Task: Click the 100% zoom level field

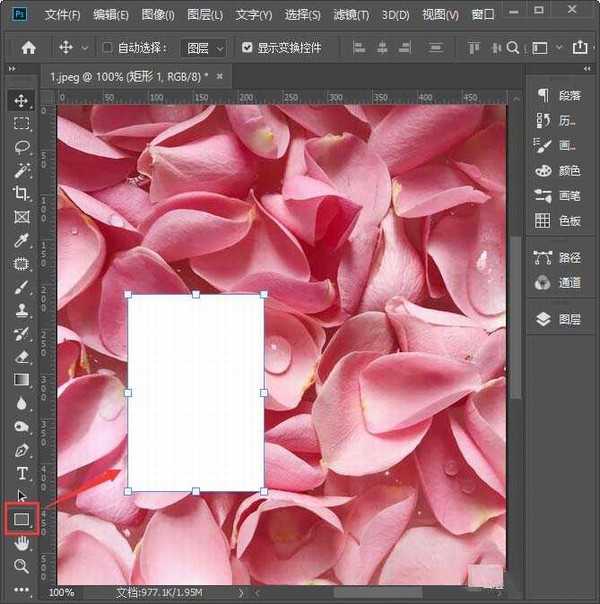Action: click(x=62, y=593)
